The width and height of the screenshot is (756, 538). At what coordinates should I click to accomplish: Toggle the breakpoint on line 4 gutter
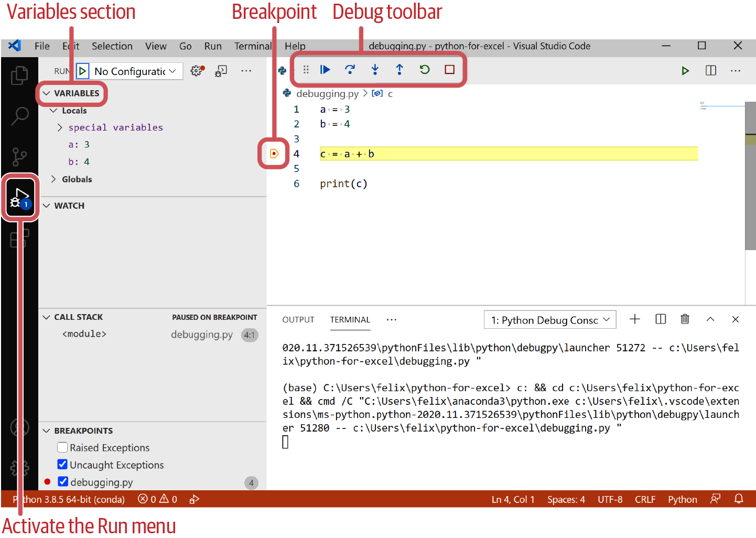(x=274, y=154)
